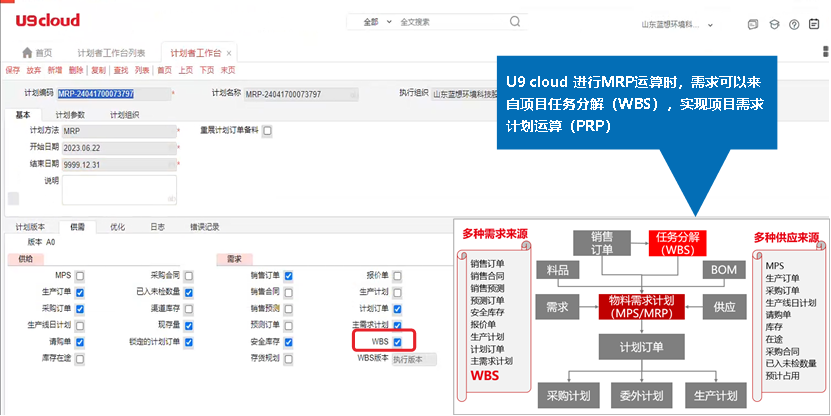Switch to the 日志 tab

[157, 227]
